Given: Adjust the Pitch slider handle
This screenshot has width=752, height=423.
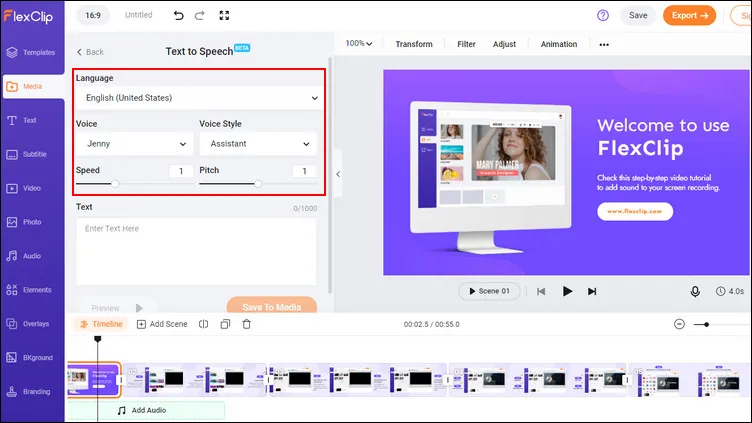Looking at the screenshot, I should click(258, 184).
